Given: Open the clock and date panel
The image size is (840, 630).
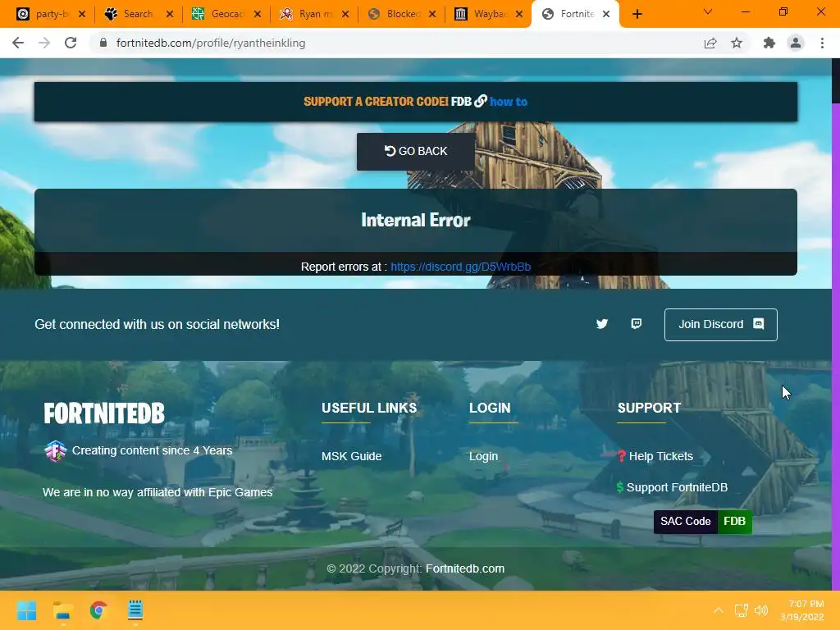Looking at the screenshot, I should click(802, 610).
